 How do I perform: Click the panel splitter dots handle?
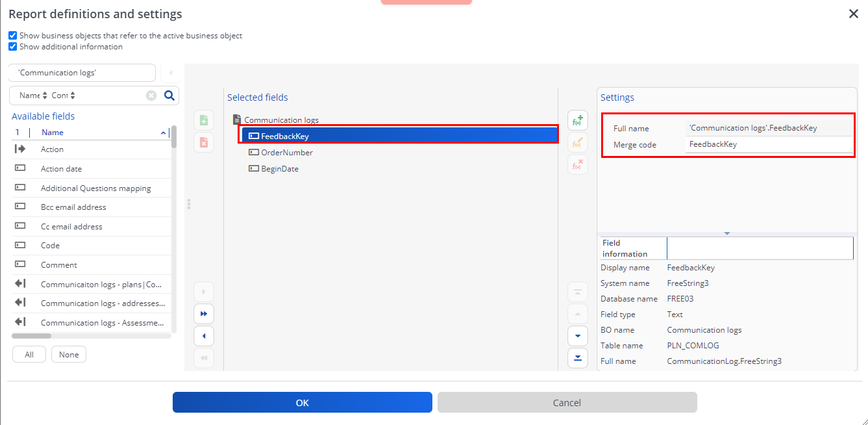pos(189,204)
